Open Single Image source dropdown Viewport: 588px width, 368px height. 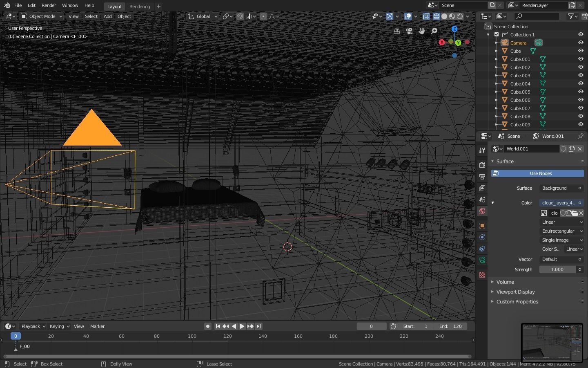tap(561, 240)
